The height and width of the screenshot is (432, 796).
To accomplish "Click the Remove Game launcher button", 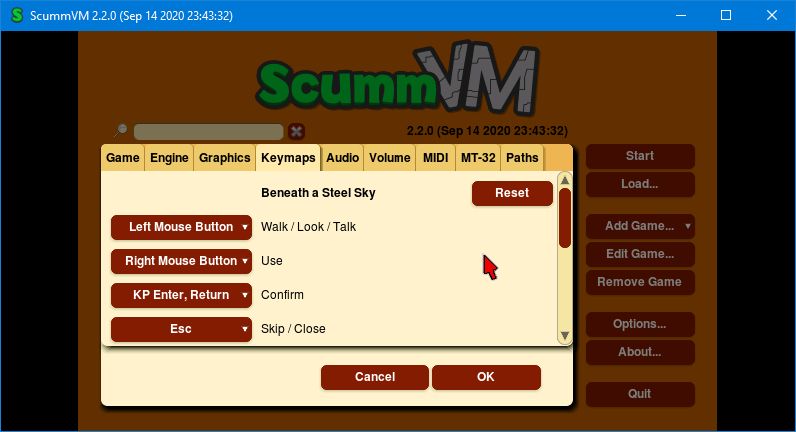I will pyautogui.click(x=640, y=282).
